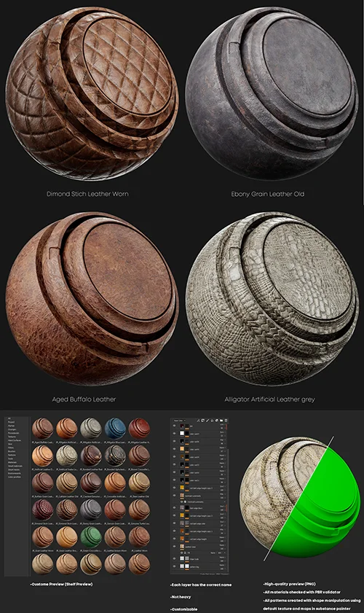Select the Brown Crocodile material thumbnail
This screenshot has height=613, width=364.
(140, 456)
